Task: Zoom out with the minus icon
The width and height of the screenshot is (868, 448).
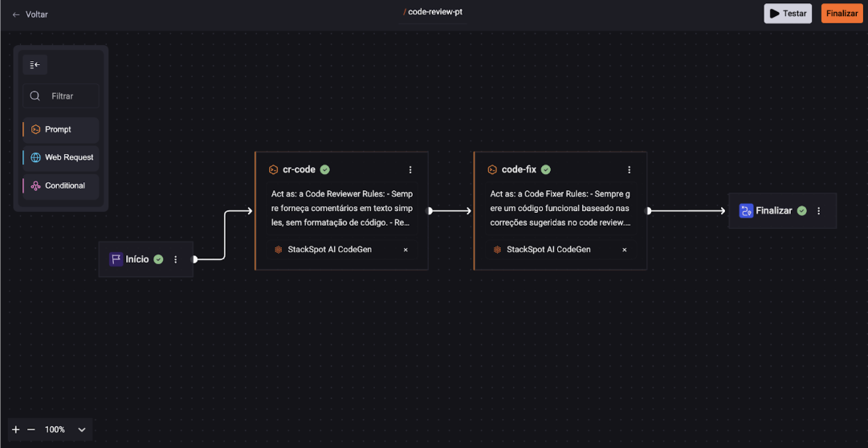Action: point(31,430)
